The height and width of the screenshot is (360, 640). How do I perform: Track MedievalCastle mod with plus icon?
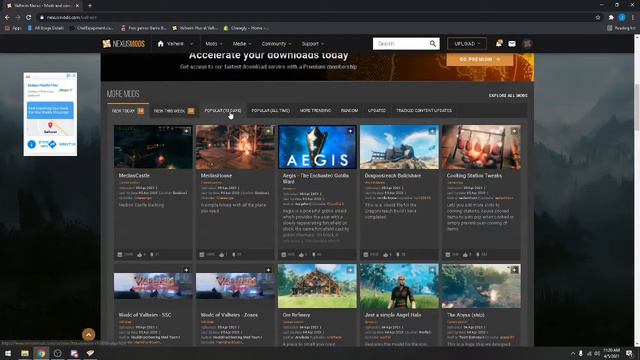pyautogui.click(x=187, y=131)
